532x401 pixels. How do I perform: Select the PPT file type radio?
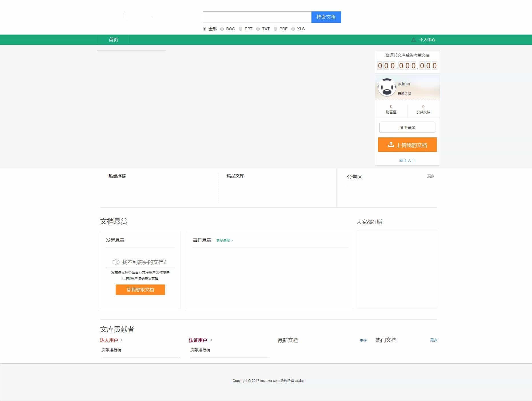pos(241,29)
